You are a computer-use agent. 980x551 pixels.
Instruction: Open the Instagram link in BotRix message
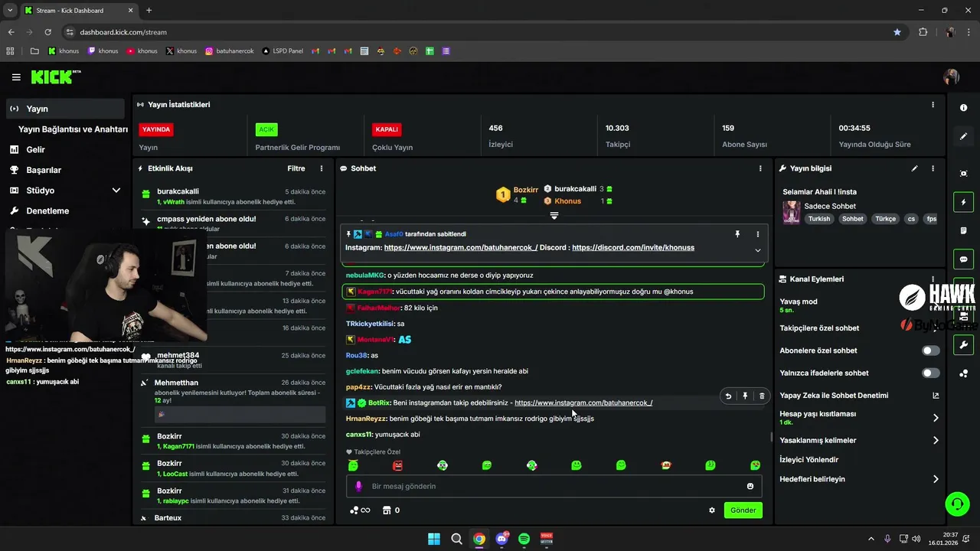[583, 403]
